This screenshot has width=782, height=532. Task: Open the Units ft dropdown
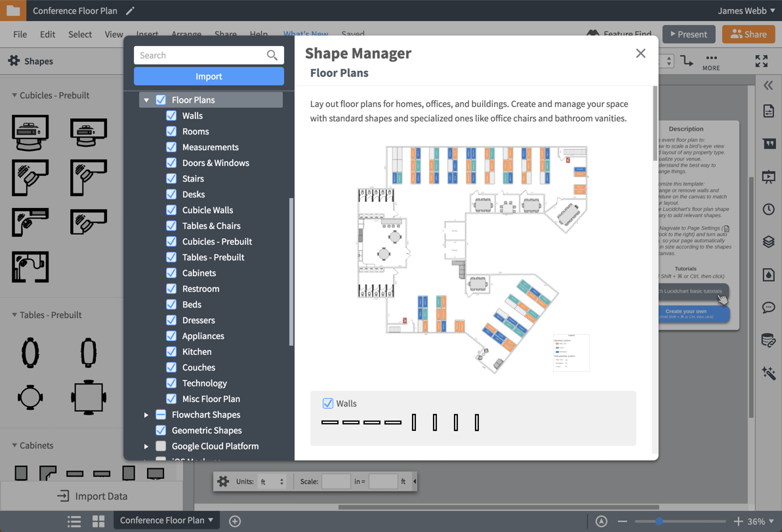(272, 481)
